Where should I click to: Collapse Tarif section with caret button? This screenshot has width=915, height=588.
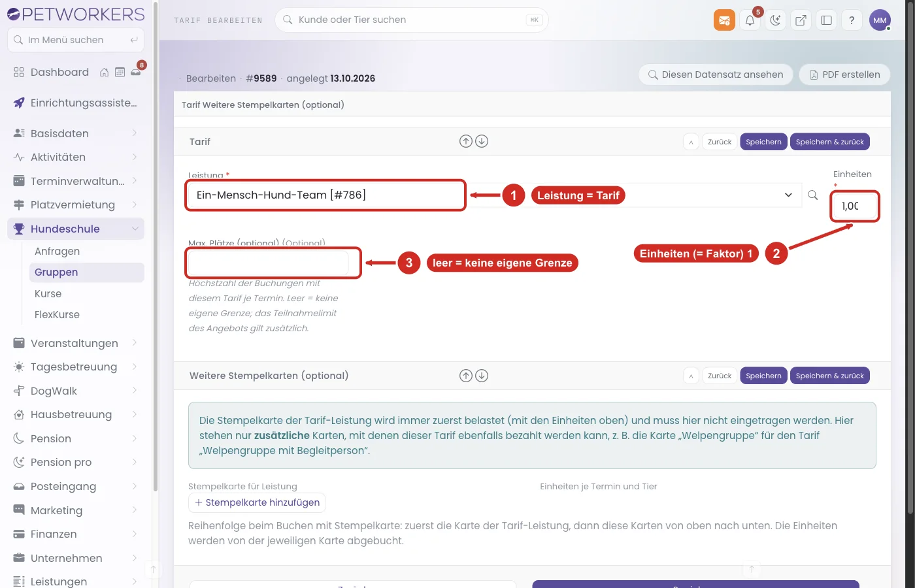[691, 142]
